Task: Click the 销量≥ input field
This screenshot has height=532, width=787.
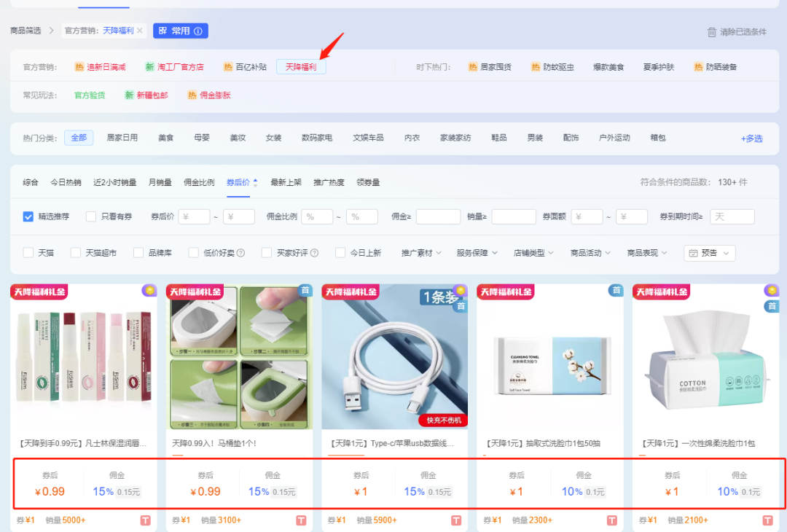Action: 513,216
